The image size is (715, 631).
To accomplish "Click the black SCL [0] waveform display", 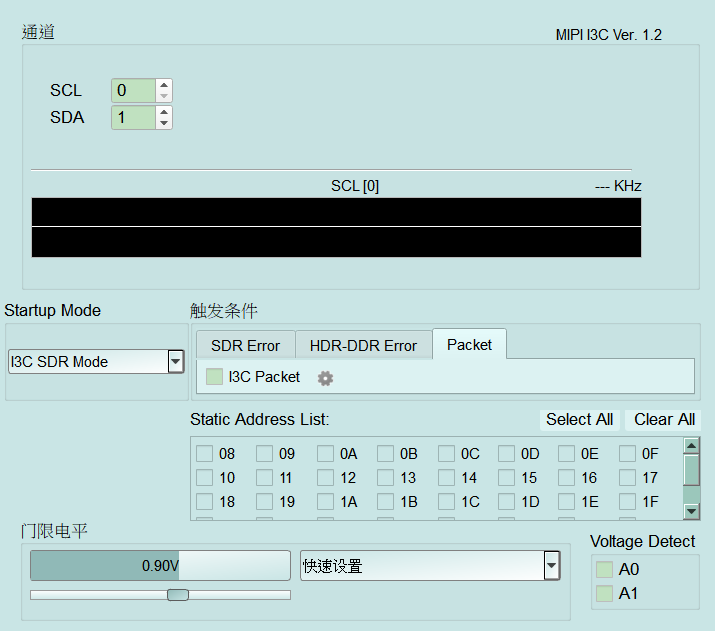I will click(x=337, y=228).
